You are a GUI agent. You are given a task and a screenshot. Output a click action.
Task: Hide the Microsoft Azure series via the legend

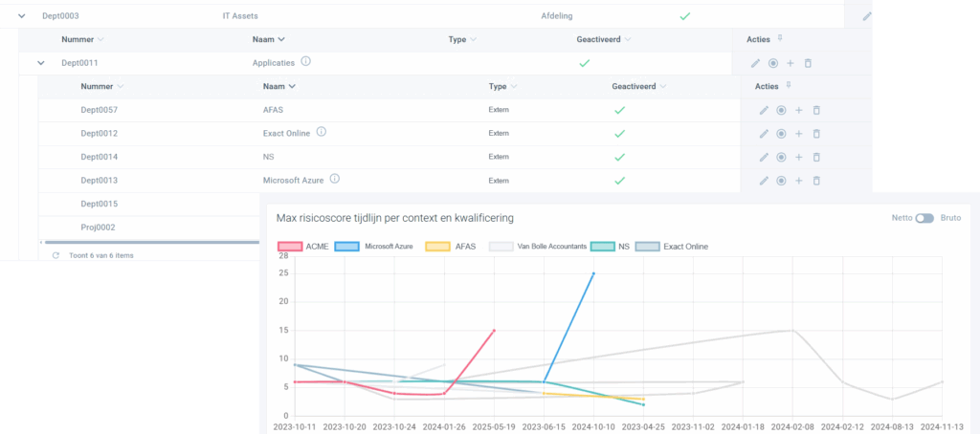coord(346,247)
